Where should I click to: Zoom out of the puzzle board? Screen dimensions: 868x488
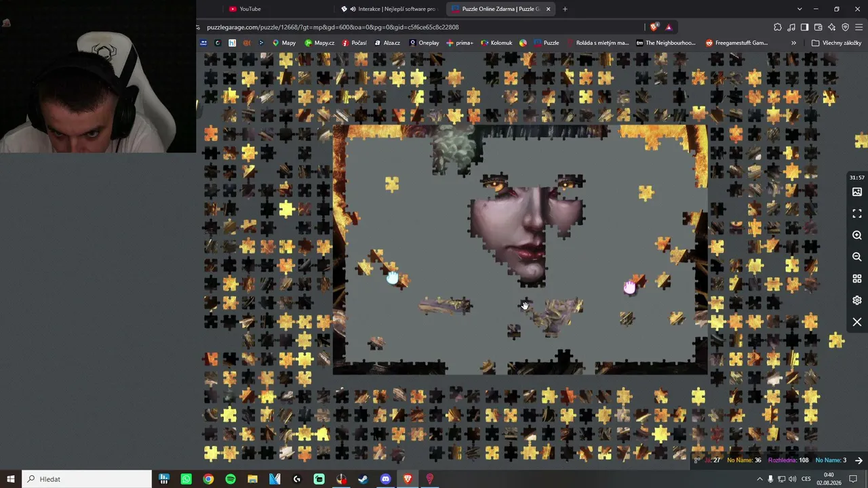(857, 257)
